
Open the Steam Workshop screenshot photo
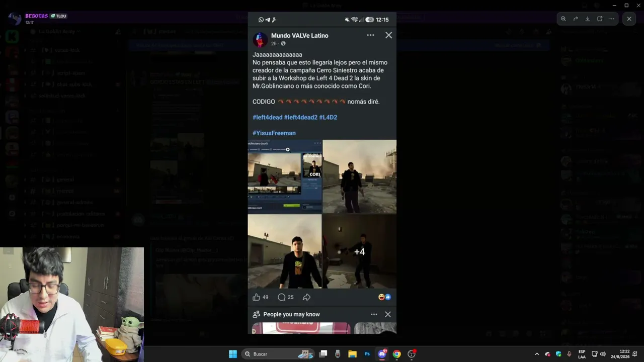click(x=285, y=176)
